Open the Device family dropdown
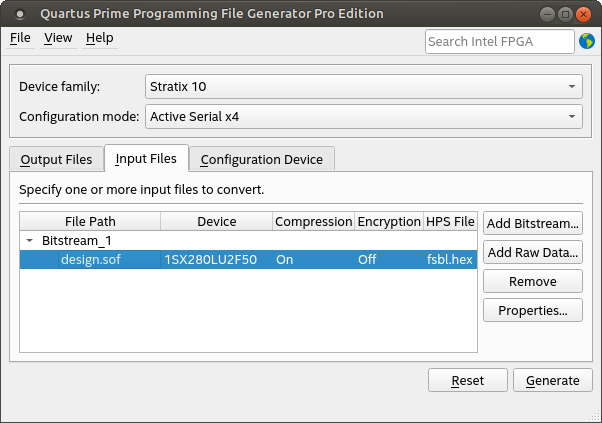The width and height of the screenshot is (602, 423). click(x=362, y=86)
